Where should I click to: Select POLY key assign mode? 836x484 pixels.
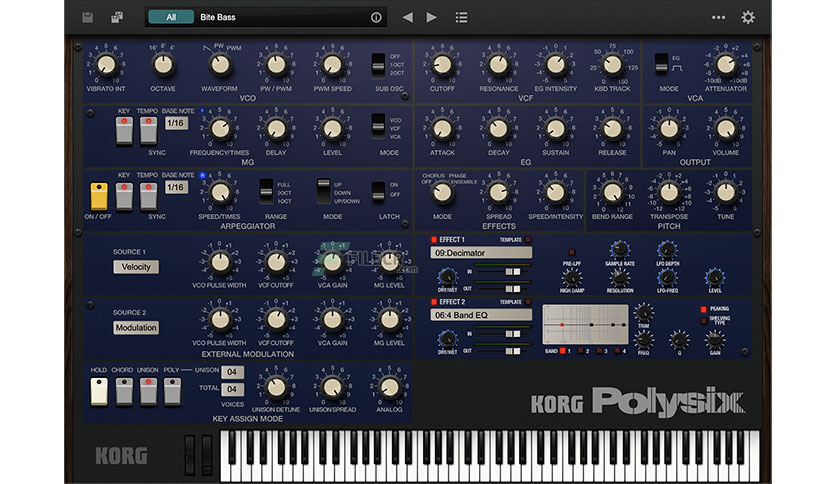(x=172, y=392)
